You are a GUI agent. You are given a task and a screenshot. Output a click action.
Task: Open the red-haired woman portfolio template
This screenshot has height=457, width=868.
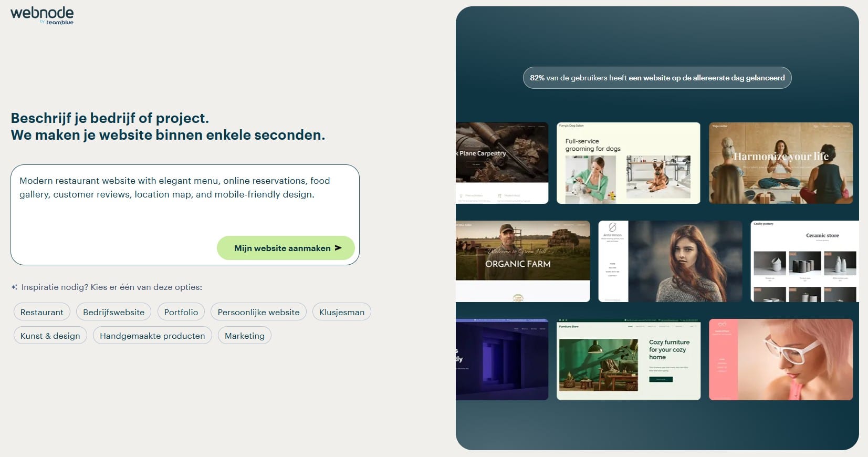671,261
